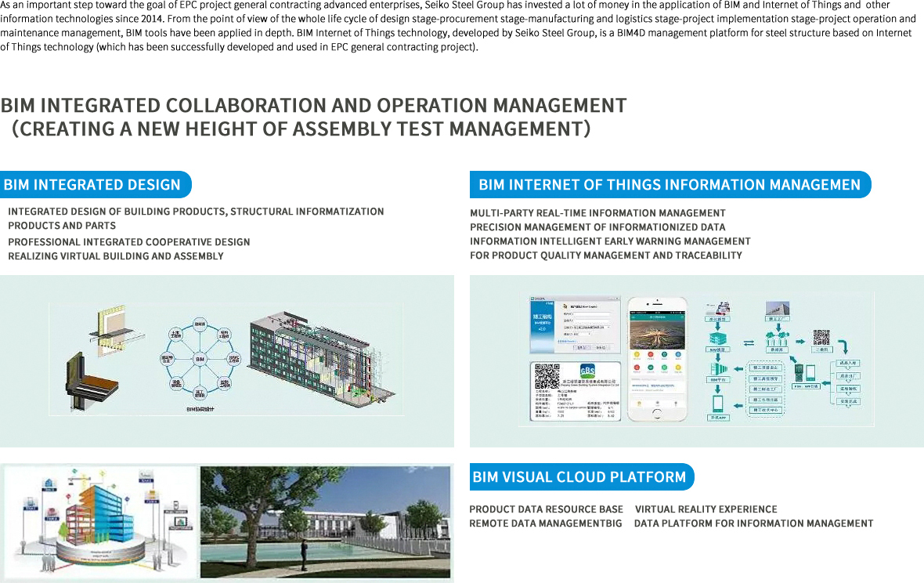Click the BIM Integrated Design blue tab

92,185
